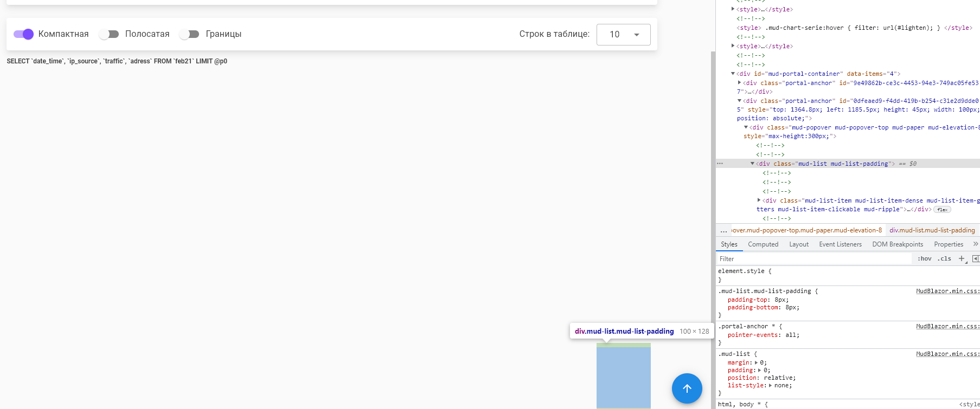Click the three-dots breadcrumb overflow icon
This screenshot has height=409, width=980.
coord(723,231)
